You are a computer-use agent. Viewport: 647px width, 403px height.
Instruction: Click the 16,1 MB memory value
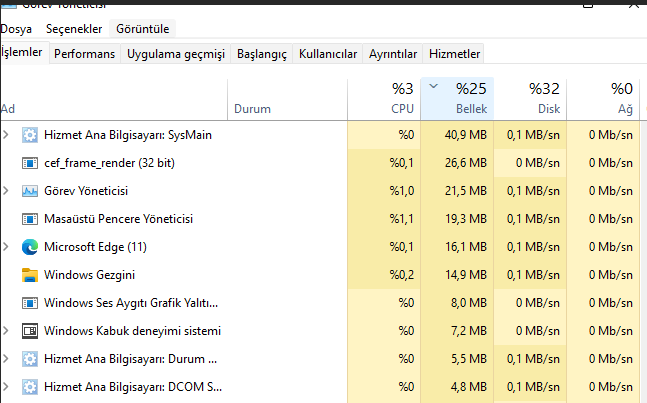coord(466,247)
